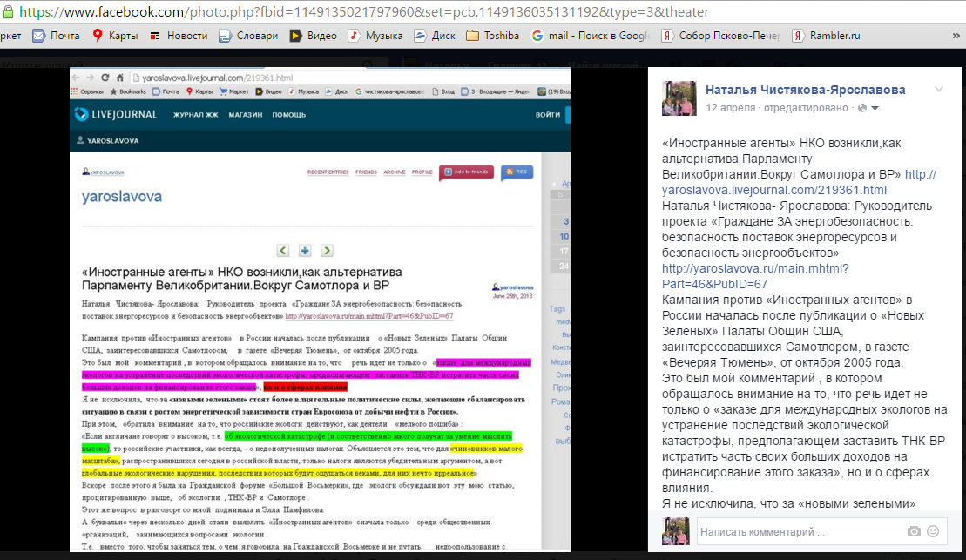The height and width of the screenshot is (560, 966).
Task: Expand post options chevron beside author name
Action: 939,90
